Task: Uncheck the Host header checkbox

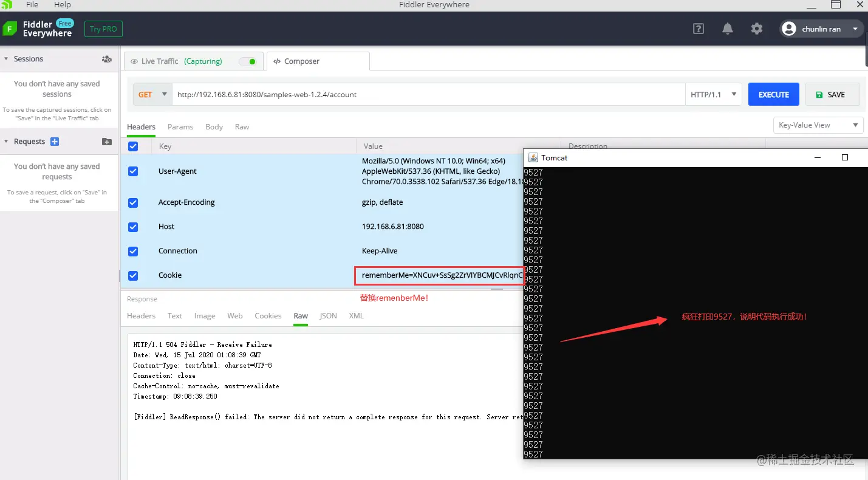Action: 133,227
